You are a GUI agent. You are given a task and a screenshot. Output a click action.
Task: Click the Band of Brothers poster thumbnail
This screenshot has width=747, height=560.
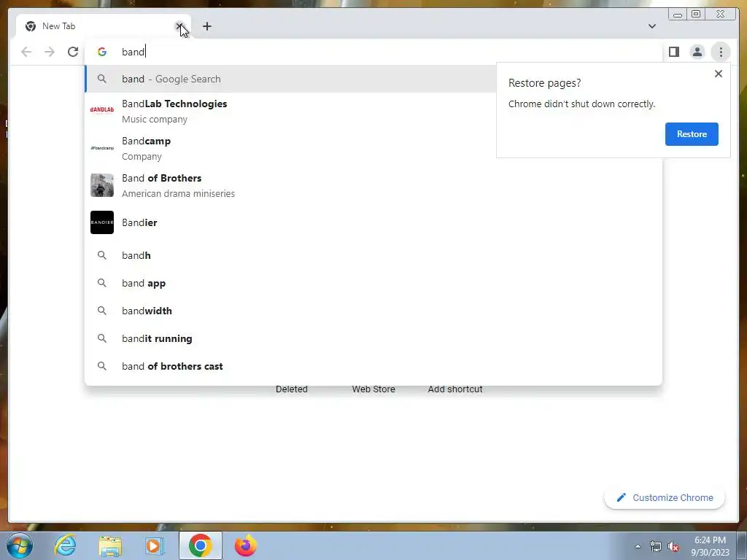(x=102, y=185)
